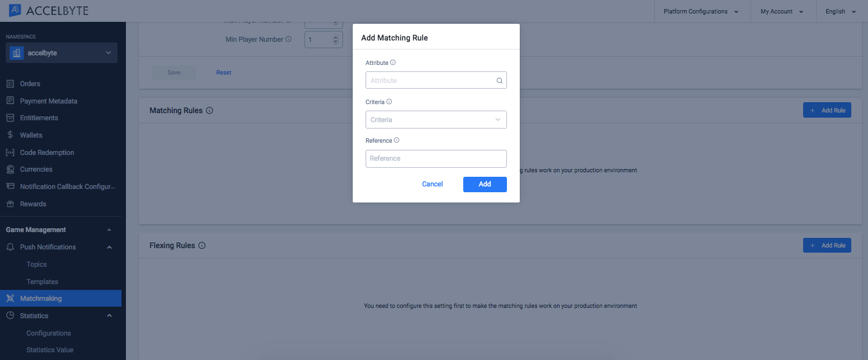868x360 pixels.
Task: Focus the Reference input field
Action: (436, 159)
